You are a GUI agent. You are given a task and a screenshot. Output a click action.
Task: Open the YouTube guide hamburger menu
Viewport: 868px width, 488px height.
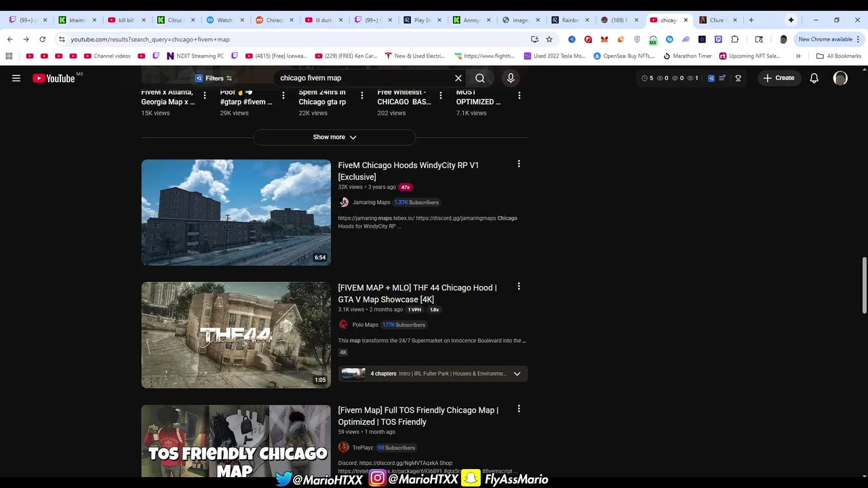(16, 78)
